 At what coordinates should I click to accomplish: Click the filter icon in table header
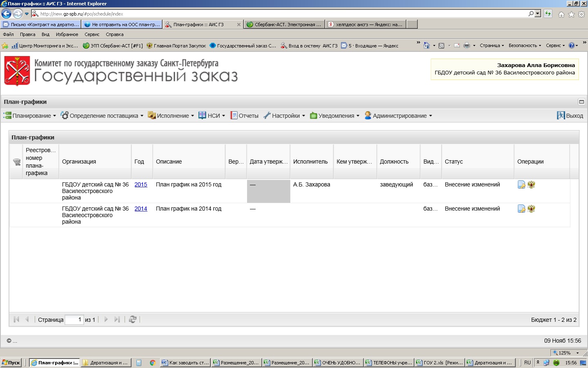[x=17, y=162]
